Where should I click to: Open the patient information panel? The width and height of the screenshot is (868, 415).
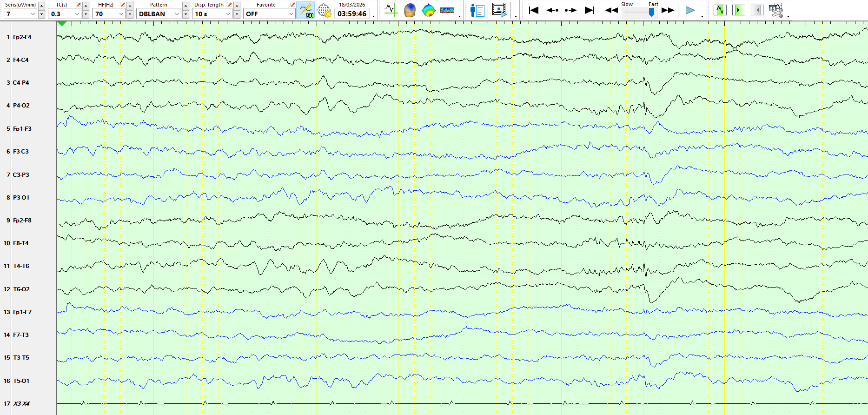pos(477,10)
